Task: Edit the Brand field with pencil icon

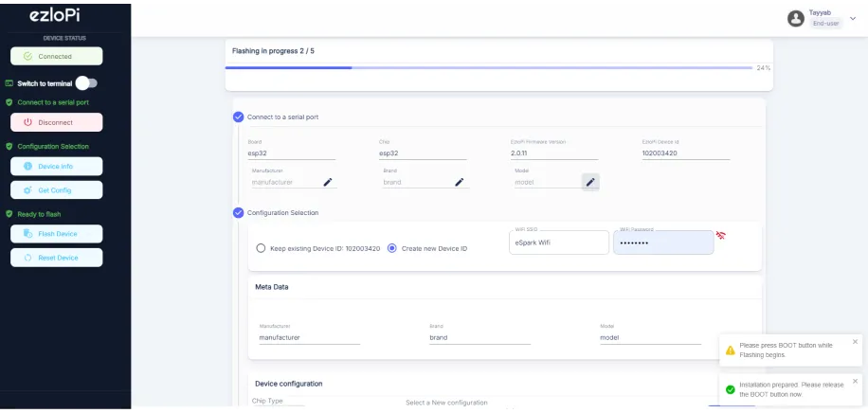Action: click(459, 182)
